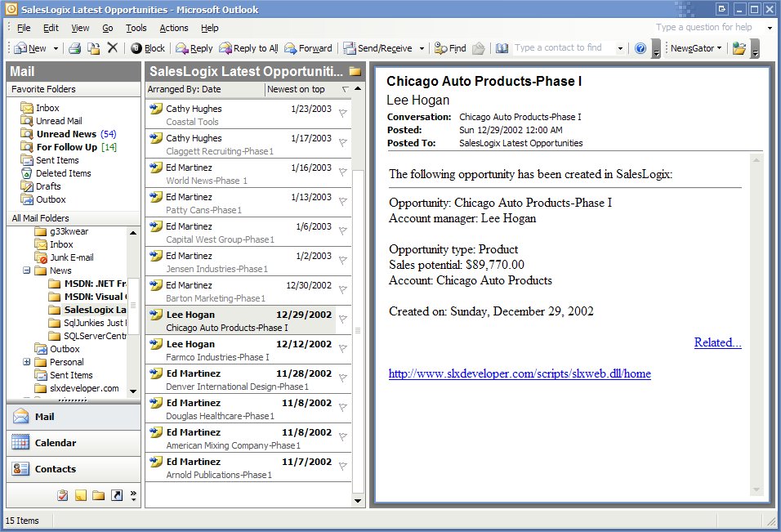Open the NewsGator toolbar menu
Screen dimensions: 781x532
pos(695,48)
